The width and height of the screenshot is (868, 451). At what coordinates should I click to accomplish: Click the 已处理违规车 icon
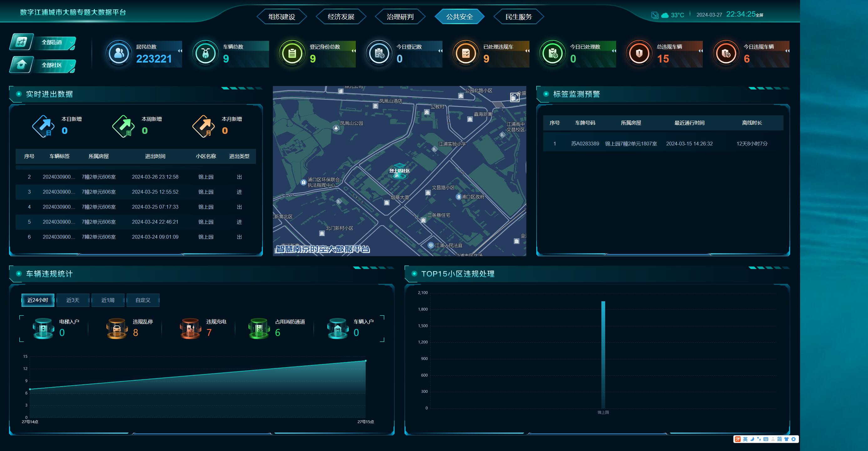[466, 53]
